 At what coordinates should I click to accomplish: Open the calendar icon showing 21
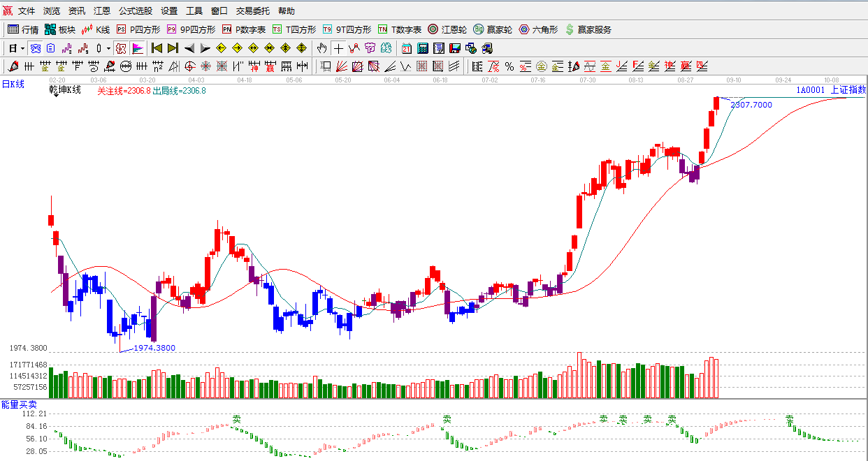407,48
